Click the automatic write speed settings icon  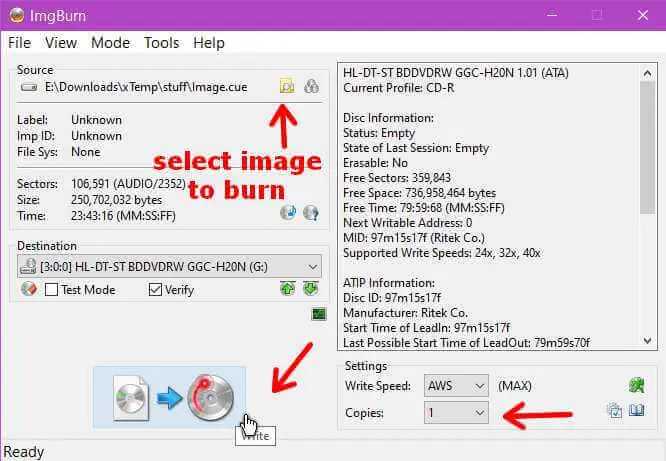[636, 385]
